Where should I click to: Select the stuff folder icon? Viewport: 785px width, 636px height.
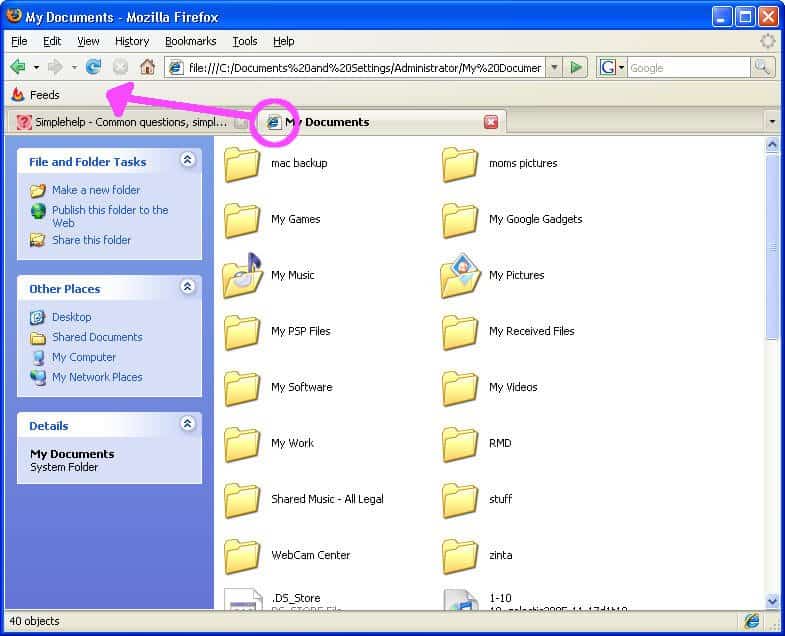[460, 500]
